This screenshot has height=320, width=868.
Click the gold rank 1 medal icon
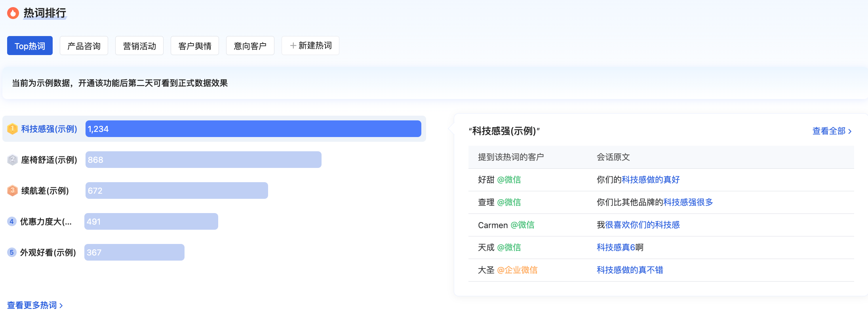tap(12, 129)
